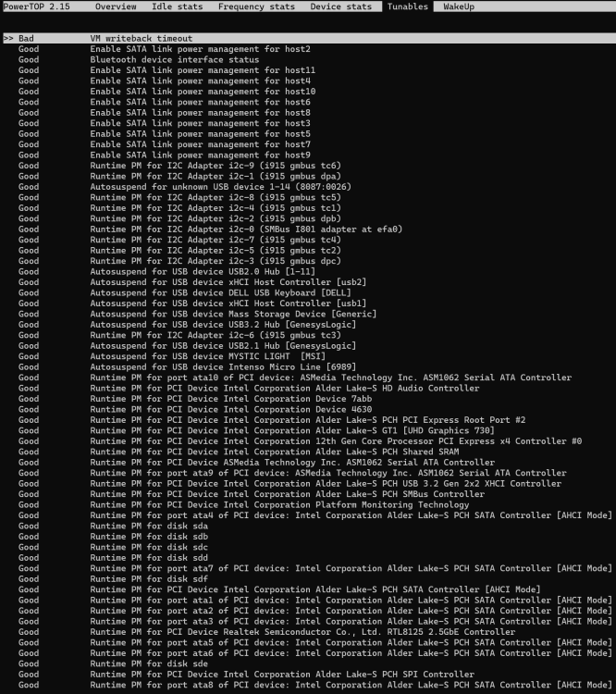This screenshot has width=616, height=694.
Task: Select SATA link power management for host4
Action: [x=165, y=81]
